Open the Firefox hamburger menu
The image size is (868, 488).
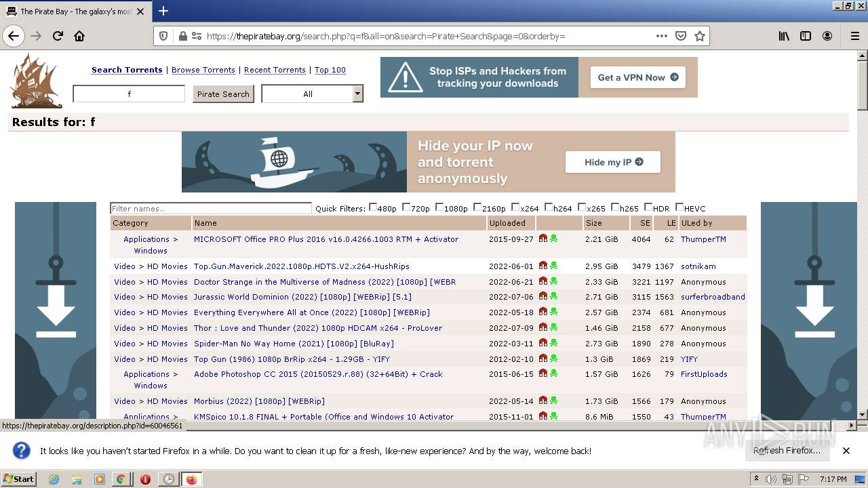(854, 36)
